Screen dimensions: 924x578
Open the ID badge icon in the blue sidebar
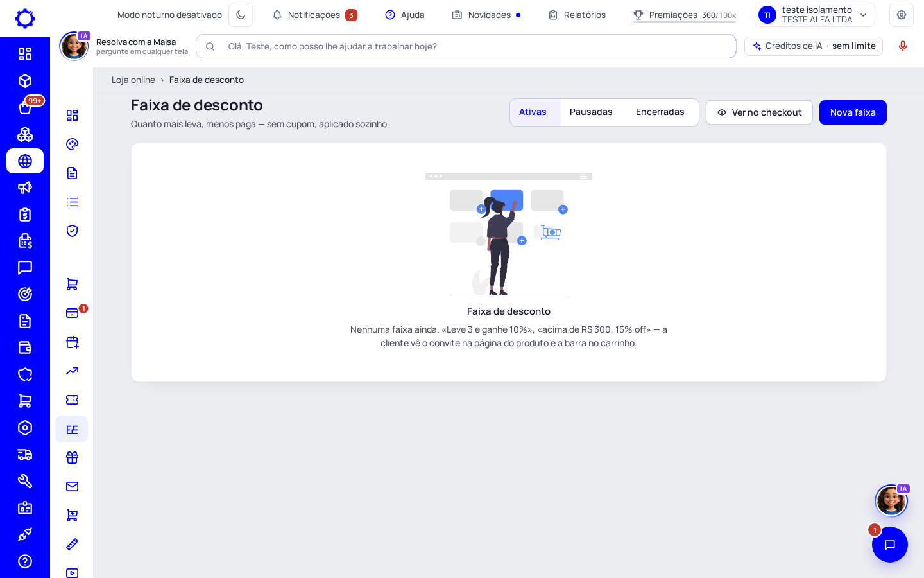(25, 508)
